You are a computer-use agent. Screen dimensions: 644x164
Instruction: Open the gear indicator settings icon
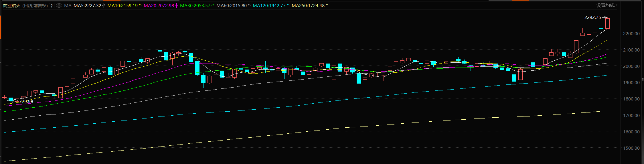pos(59,6)
